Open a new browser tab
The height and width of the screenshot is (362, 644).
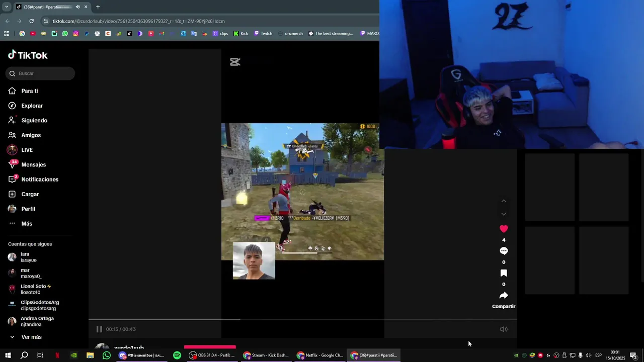[x=98, y=7]
